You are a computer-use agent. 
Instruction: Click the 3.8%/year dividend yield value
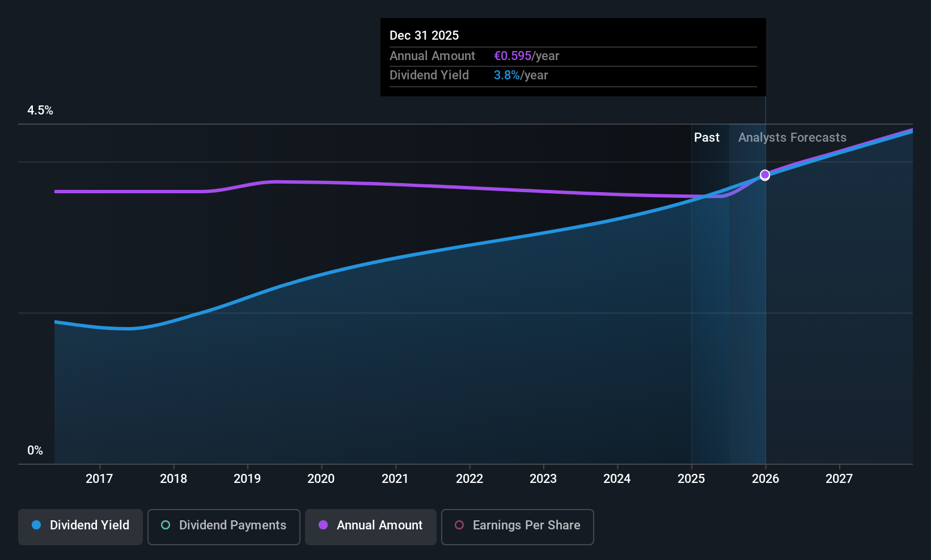(x=521, y=75)
